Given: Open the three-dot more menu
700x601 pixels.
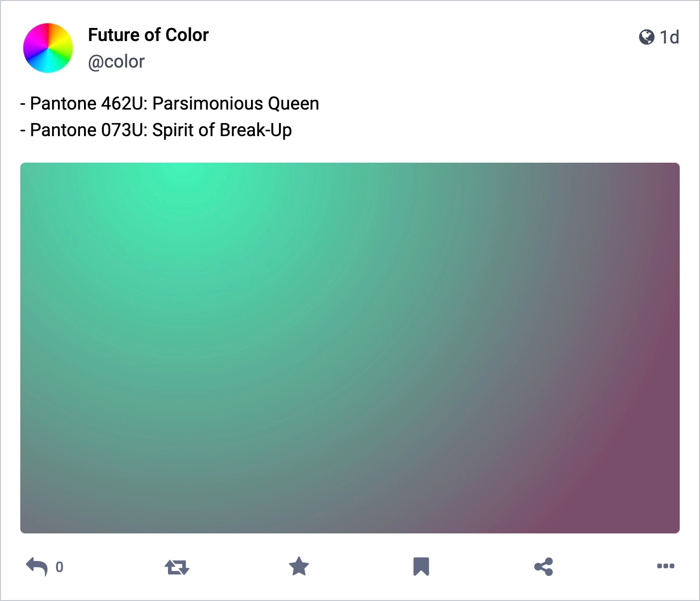Looking at the screenshot, I should point(666,566).
